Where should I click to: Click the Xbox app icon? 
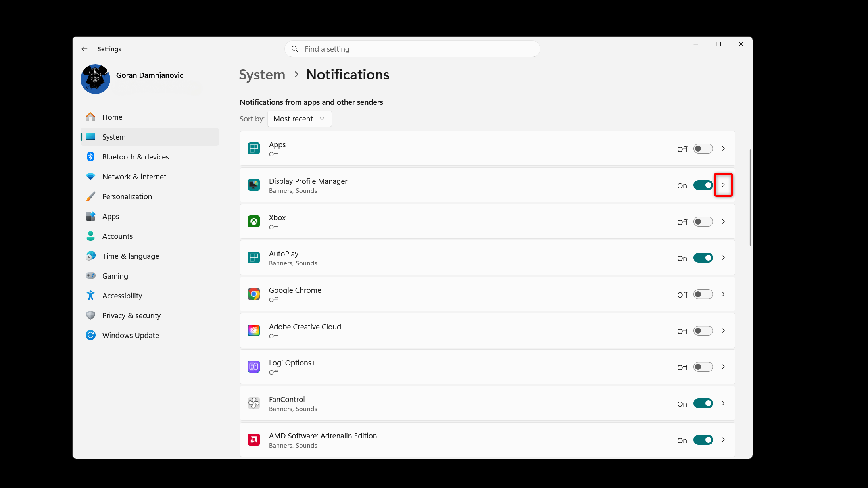coord(254,221)
